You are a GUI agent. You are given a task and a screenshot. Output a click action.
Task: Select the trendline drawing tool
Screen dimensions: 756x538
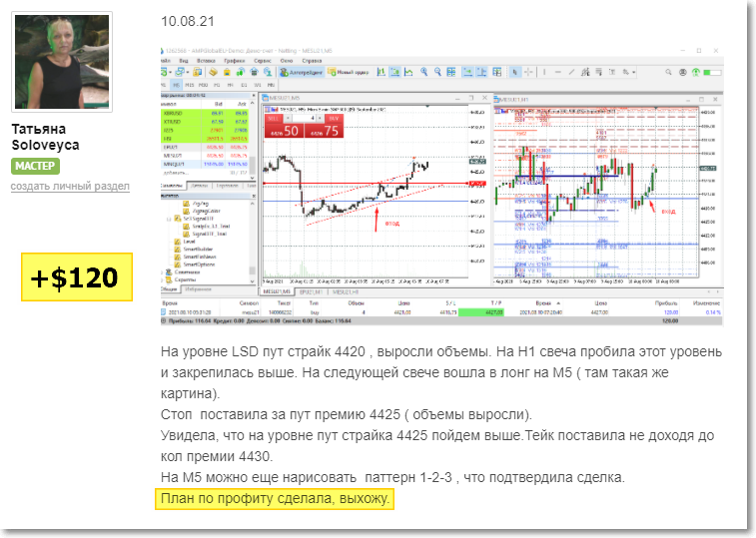tap(571, 72)
